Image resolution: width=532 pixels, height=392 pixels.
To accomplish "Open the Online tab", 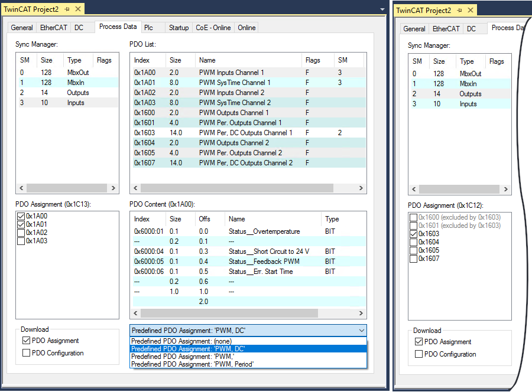I will pos(246,28).
